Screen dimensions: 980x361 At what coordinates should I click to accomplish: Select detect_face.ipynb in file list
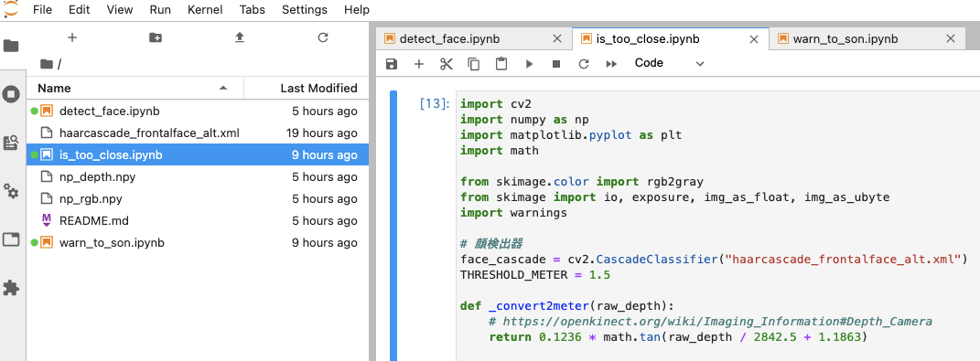(198, 111)
